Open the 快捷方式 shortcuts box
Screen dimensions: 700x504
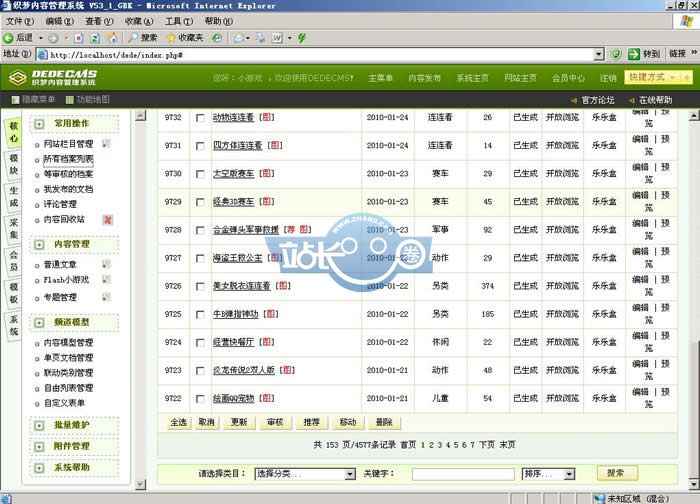click(658, 78)
